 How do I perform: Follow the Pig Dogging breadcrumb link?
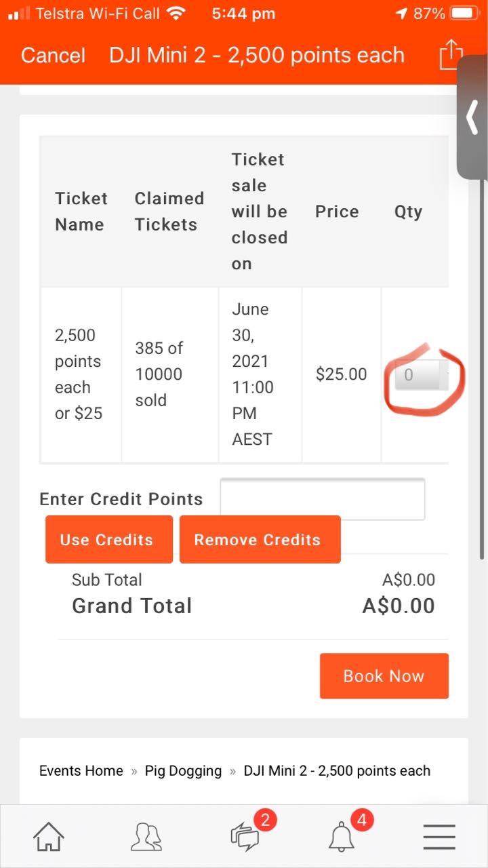pos(183,771)
